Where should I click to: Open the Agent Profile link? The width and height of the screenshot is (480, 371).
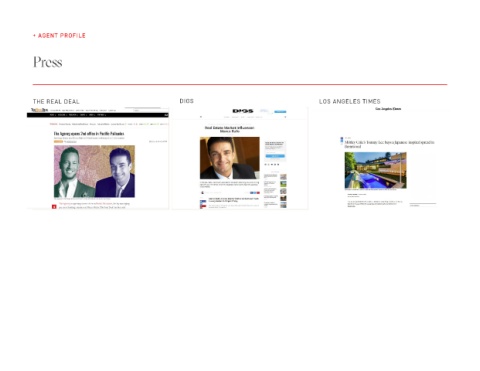click(x=62, y=35)
